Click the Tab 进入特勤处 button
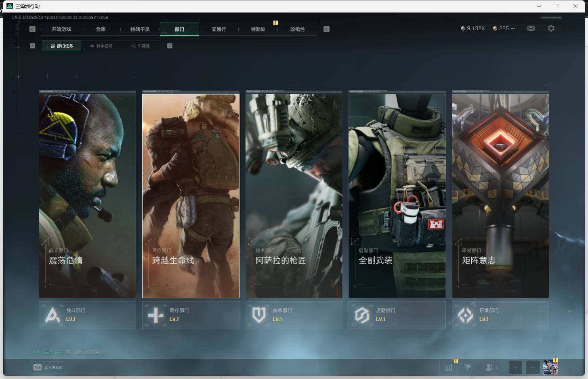This screenshot has height=379, width=588. pyautogui.click(x=48, y=367)
